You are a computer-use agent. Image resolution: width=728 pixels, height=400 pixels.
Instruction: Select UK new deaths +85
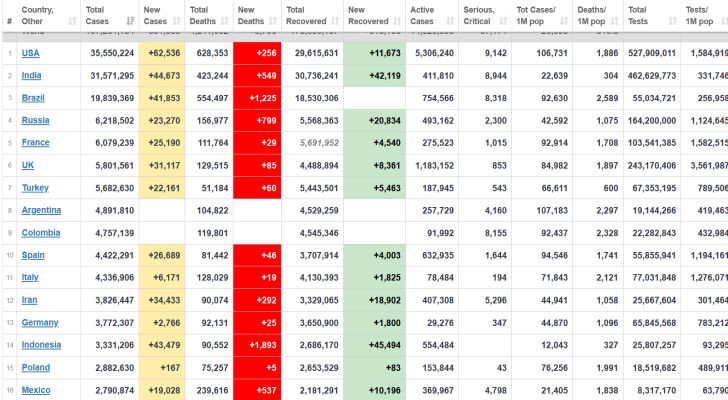click(268, 165)
